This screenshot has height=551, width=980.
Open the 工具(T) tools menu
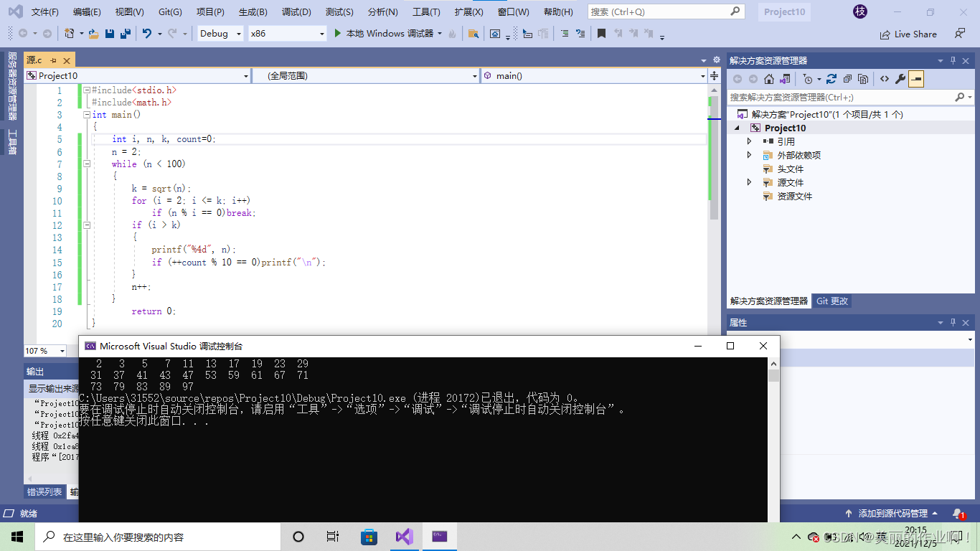(x=426, y=12)
